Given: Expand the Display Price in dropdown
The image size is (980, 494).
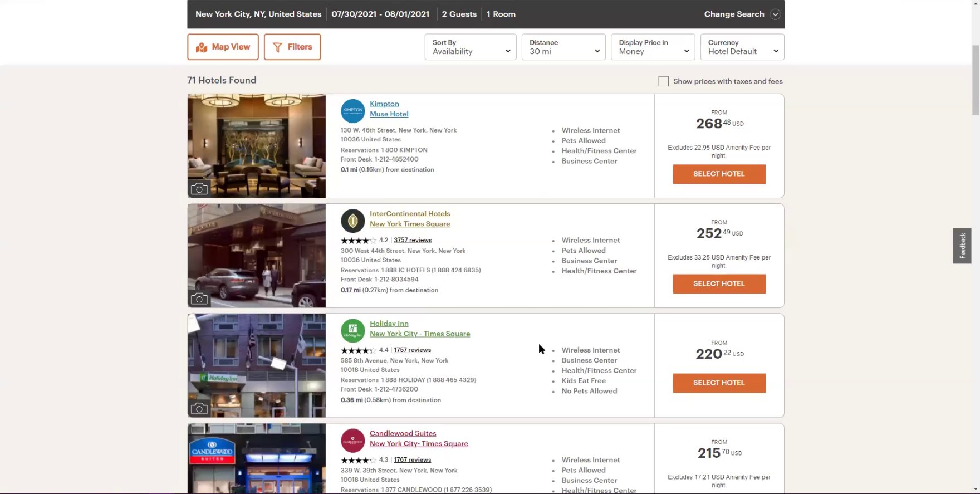Looking at the screenshot, I should click(653, 47).
